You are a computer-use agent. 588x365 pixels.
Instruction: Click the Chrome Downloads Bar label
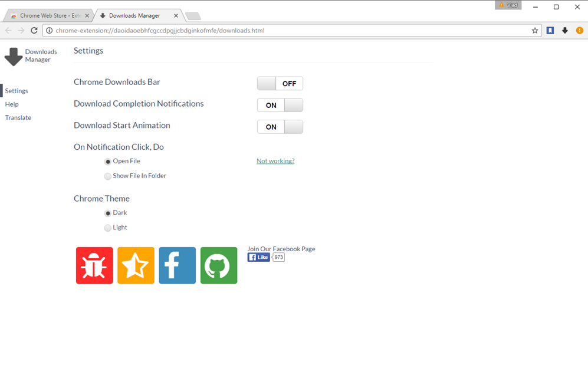click(x=117, y=82)
